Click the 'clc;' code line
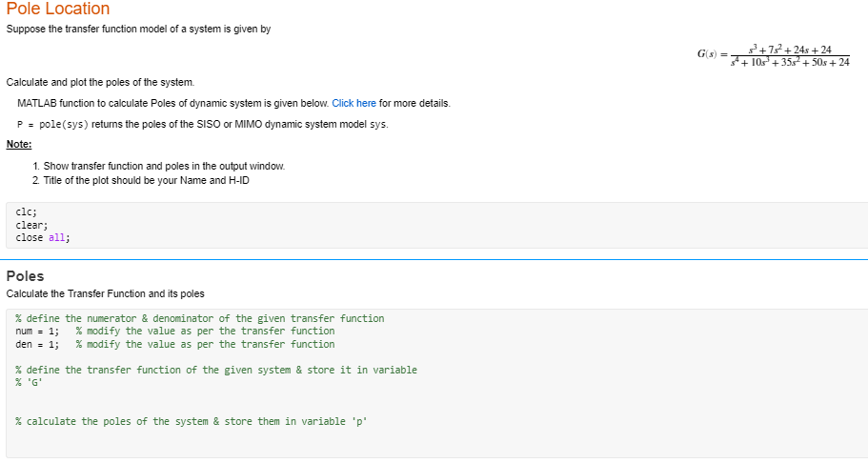Screen dimensions: 868x463 click(x=26, y=212)
